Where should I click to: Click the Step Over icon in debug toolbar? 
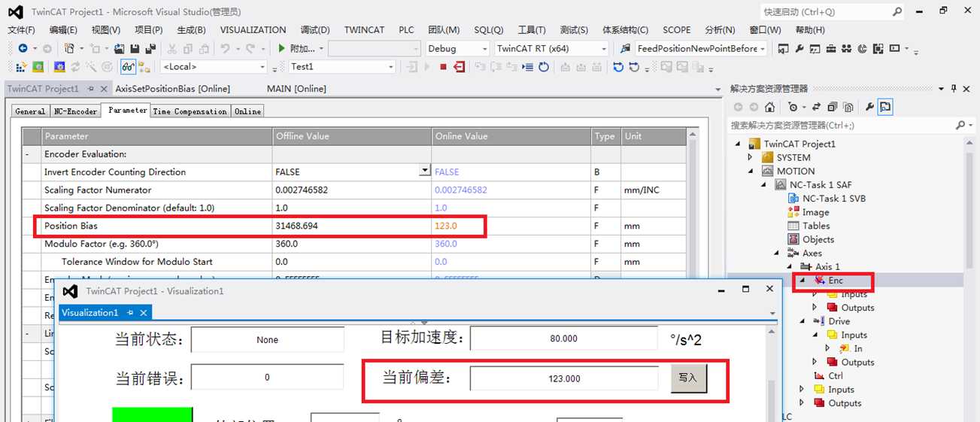click(x=495, y=66)
